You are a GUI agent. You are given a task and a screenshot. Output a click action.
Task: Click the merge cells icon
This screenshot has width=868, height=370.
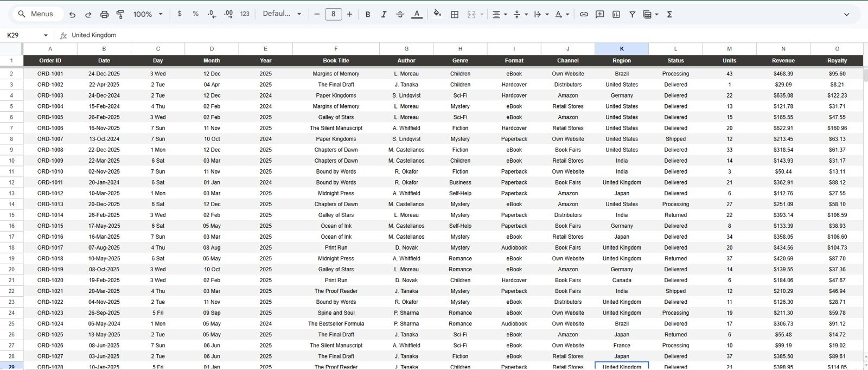point(471,14)
